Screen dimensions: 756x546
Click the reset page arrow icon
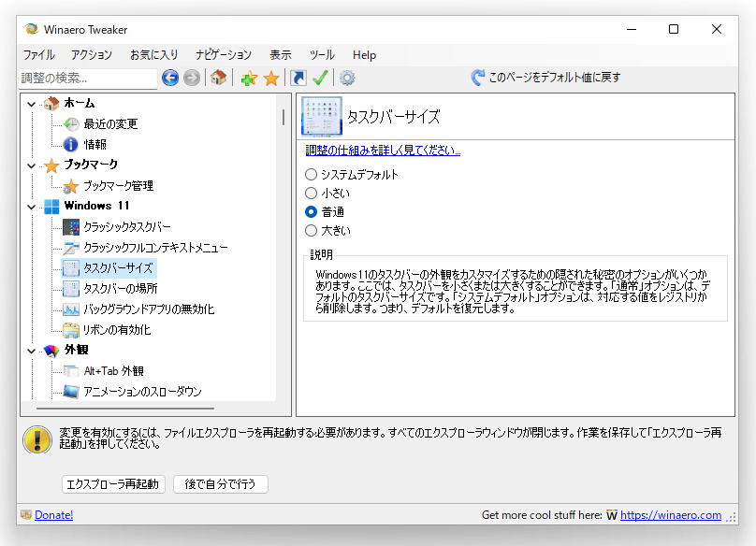[478, 78]
